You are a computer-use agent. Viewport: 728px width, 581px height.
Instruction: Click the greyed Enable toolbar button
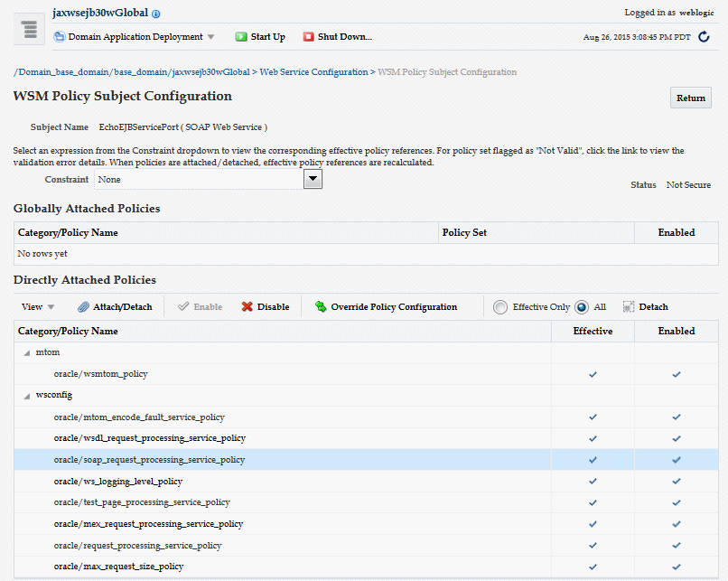[201, 307]
